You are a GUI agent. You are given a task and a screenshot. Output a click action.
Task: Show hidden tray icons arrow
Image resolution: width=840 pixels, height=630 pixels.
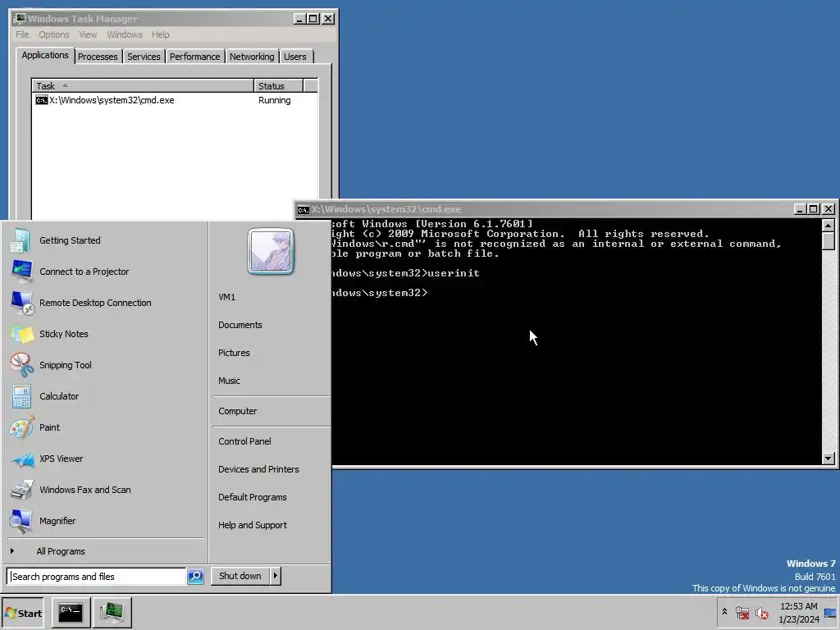[x=725, y=611]
